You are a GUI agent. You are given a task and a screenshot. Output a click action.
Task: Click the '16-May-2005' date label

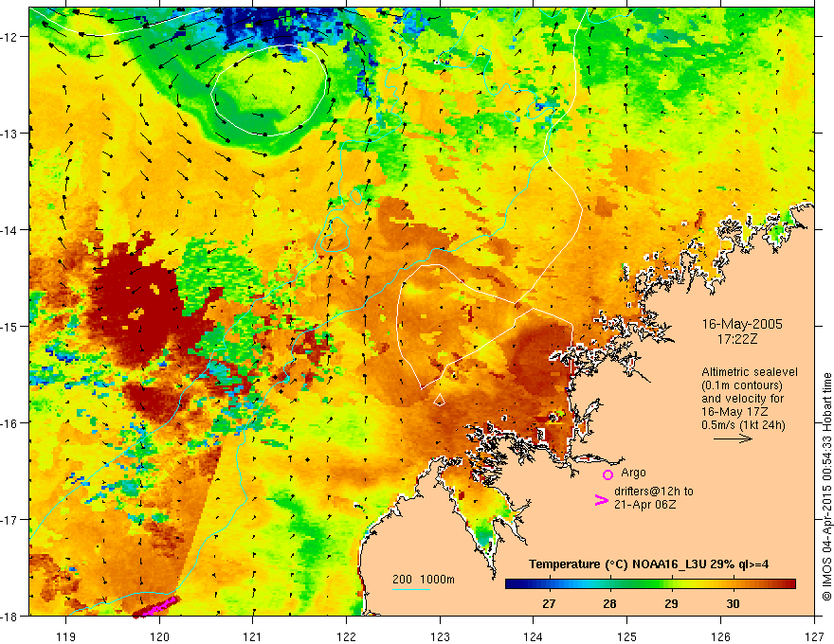[742, 324]
